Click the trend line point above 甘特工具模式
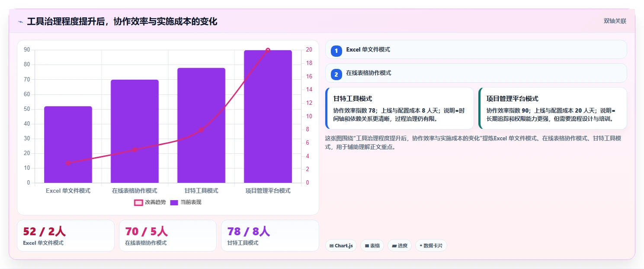 click(201, 130)
